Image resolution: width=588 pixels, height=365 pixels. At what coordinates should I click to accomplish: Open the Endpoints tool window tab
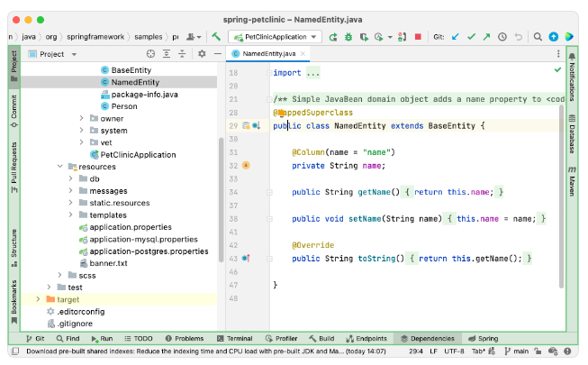366,338
